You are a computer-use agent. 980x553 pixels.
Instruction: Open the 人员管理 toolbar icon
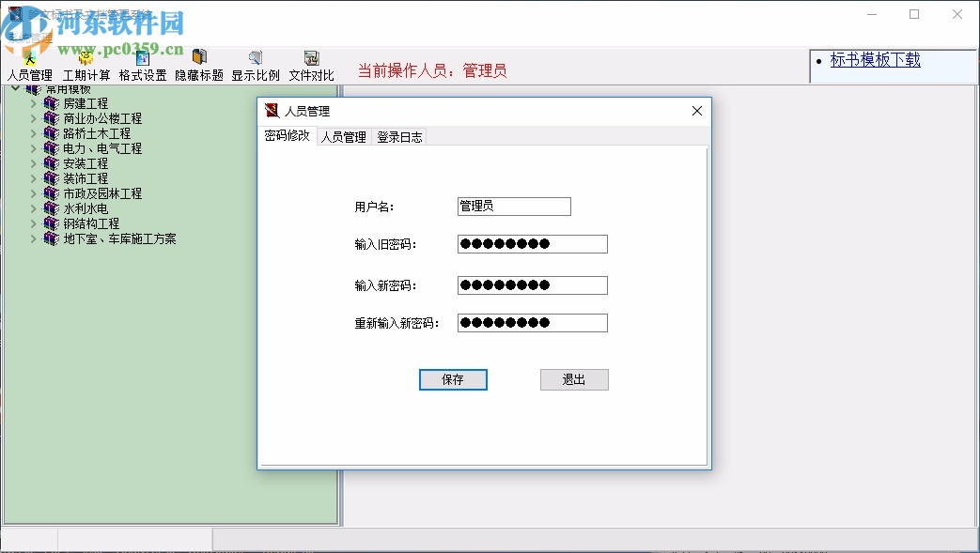(x=28, y=59)
